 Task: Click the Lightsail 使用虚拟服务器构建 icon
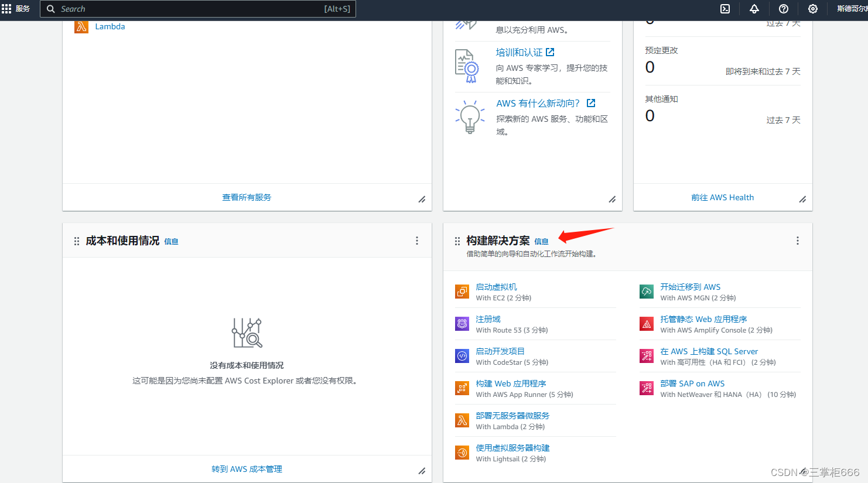(462, 453)
